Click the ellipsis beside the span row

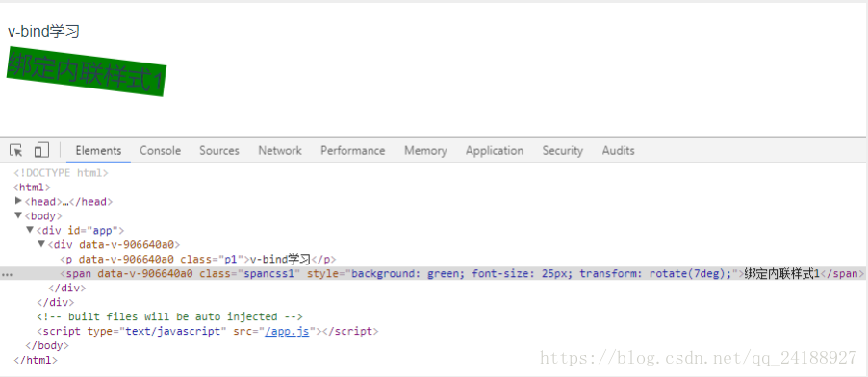[7, 274]
